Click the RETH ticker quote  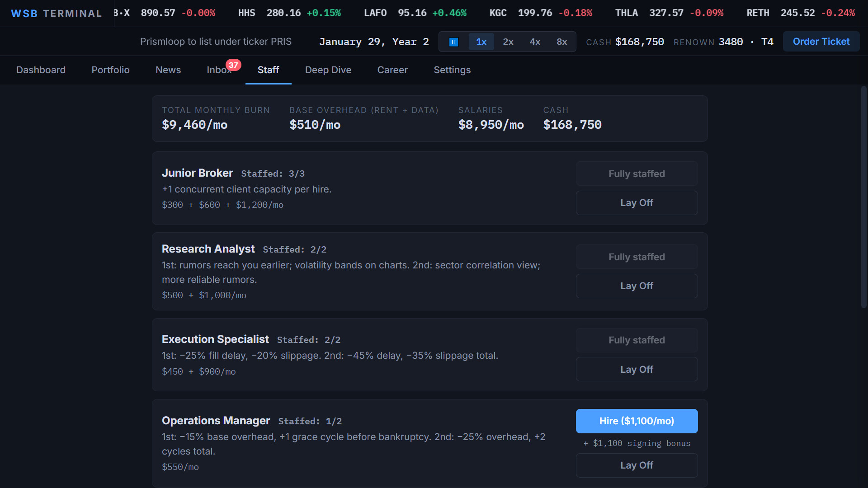click(x=801, y=13)
